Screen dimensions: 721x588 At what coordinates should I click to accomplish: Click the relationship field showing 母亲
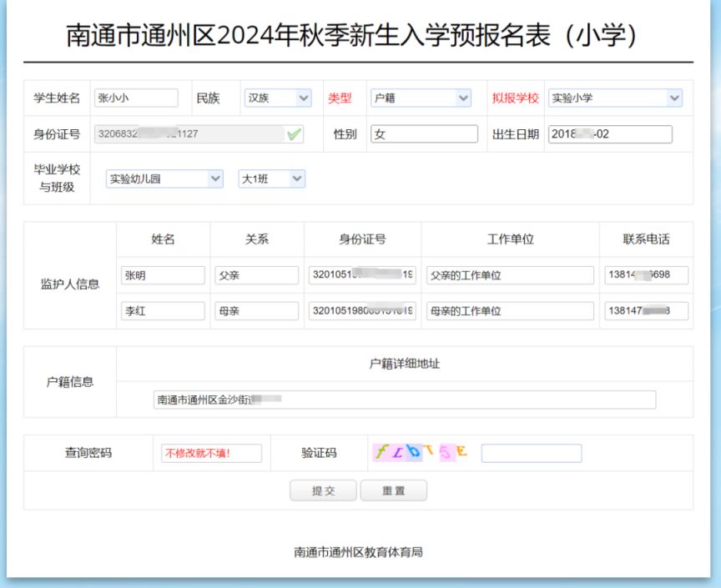(256, 311)
